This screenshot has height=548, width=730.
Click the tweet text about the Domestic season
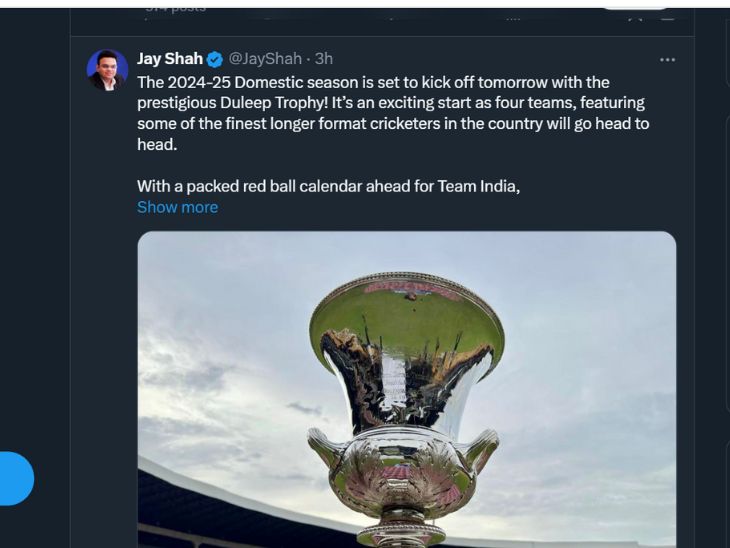point(373,82)
